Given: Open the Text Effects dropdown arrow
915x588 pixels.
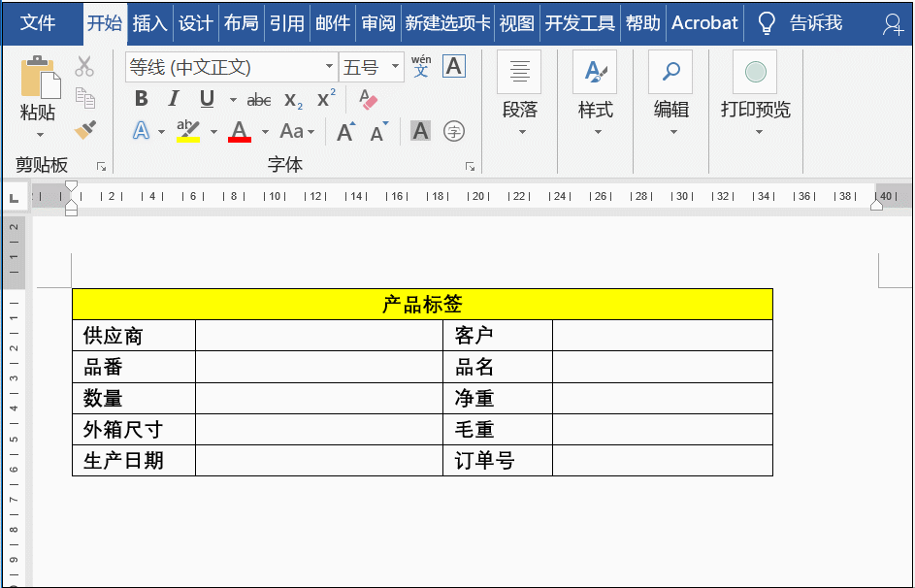Looking at the screenshot, I should [x=161, y=132].
